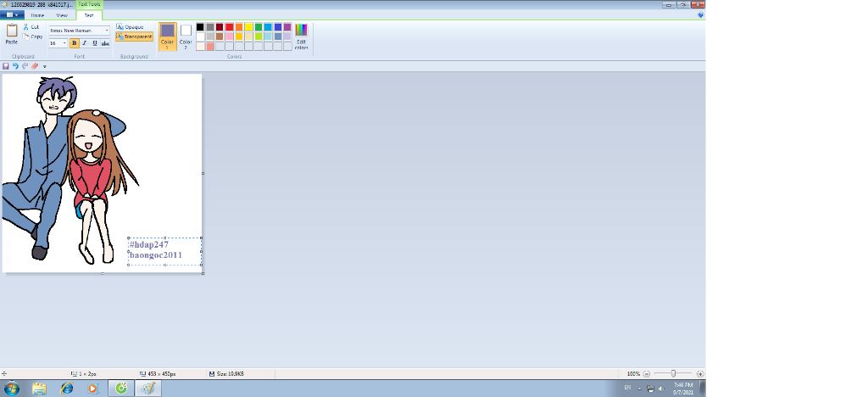Pick the rose pink color swatch
The image size is (868, 397).
click(229, 36)
